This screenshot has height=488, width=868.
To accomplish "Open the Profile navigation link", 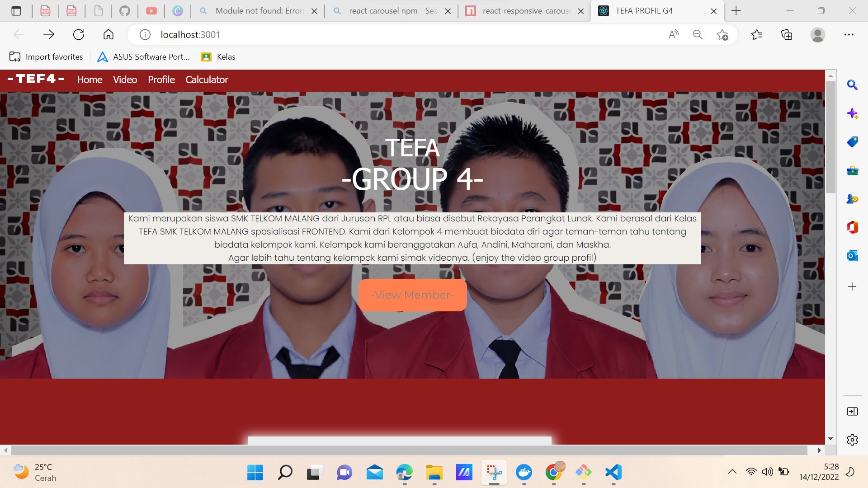I will pyautogui.click(x=161, y=80).
